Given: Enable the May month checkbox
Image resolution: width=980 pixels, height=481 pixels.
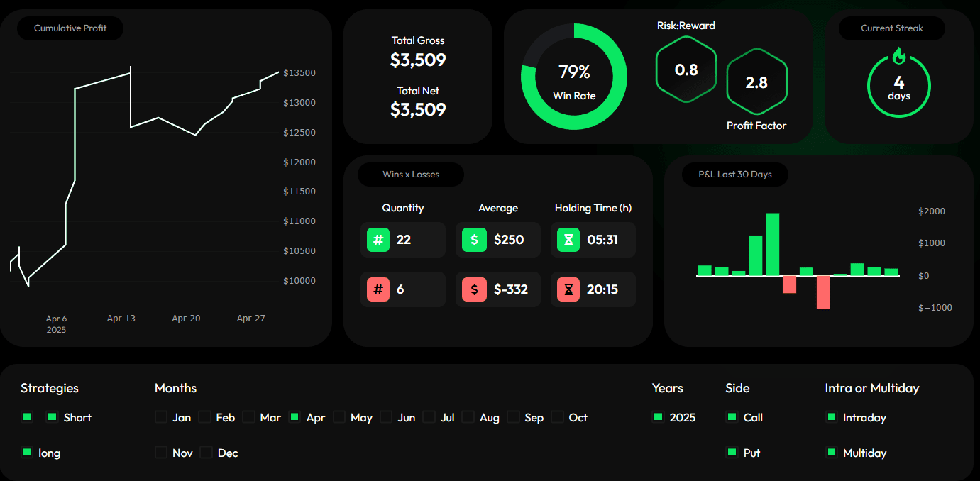Looking at the screenshot, I should coord(339,417).
